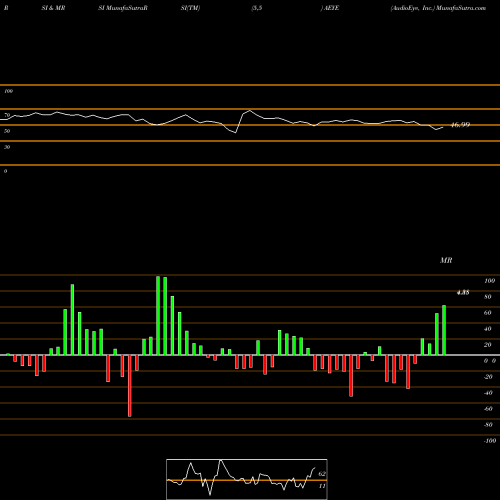The width and height of the screenshot is (500, 500).
Task: Click the longest red MR bar
Action: (x=130, y=386)
